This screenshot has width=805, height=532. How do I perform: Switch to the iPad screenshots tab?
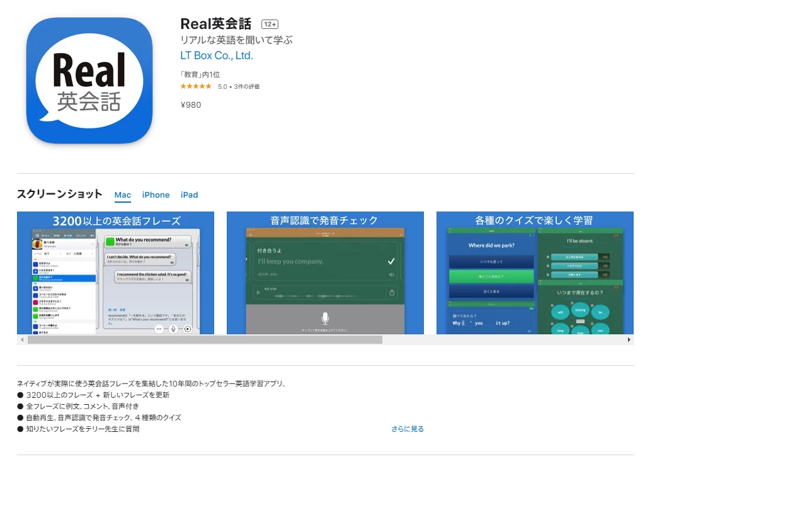[x=190, y=195]
